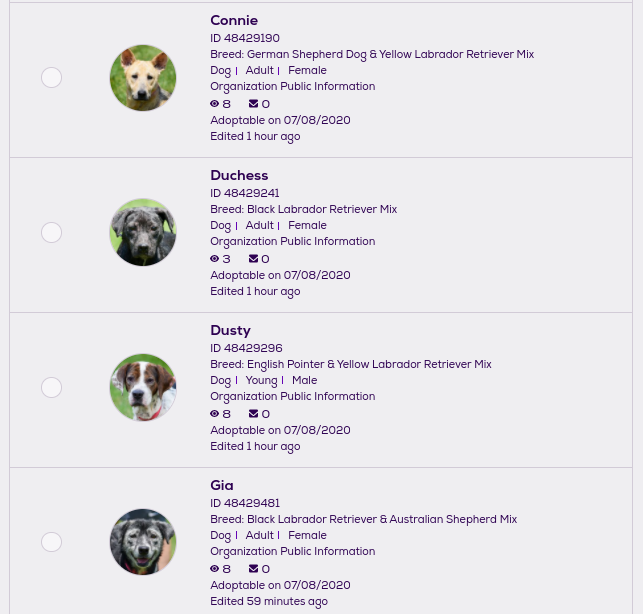This screenshot has width=643, height=614.
Task: Click Gia's profile photo thumbnail
Action: pos(143,542)
